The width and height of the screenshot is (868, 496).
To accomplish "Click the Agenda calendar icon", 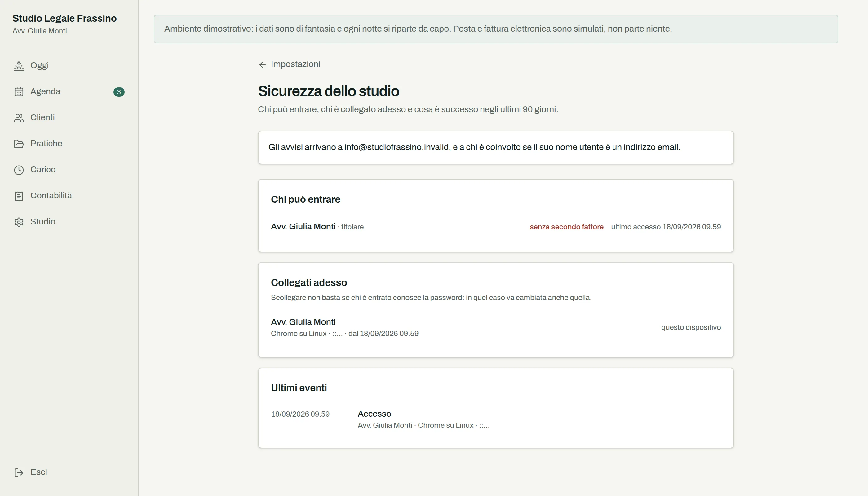I will pyautogui.click(x=19, y=92).
